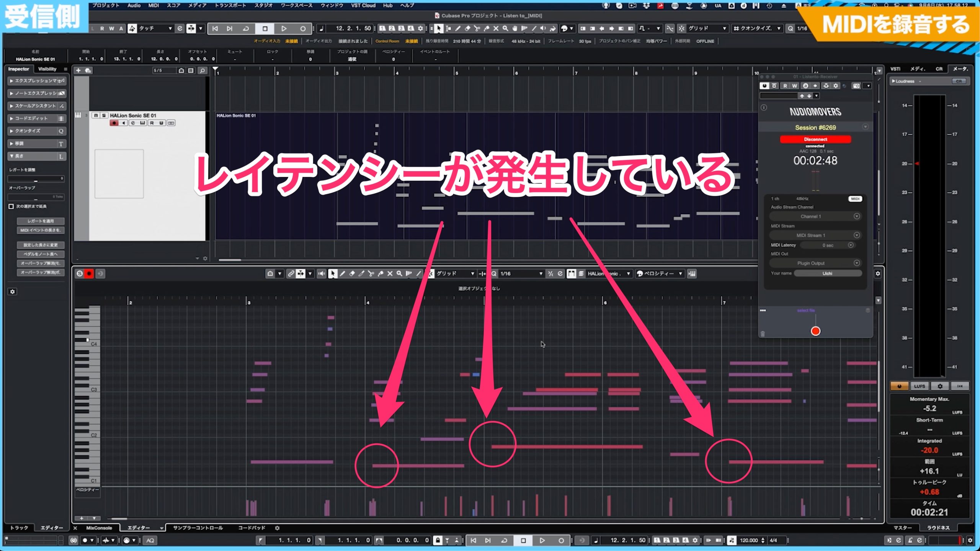Open the ベロシティー event colors dropdown in key editor

[660, 273]
